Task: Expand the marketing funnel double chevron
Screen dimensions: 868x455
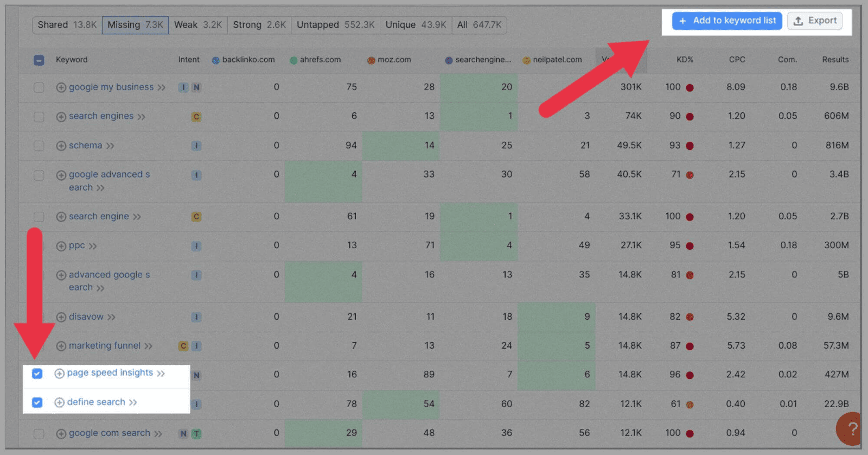Action: (x=148, y=346)
